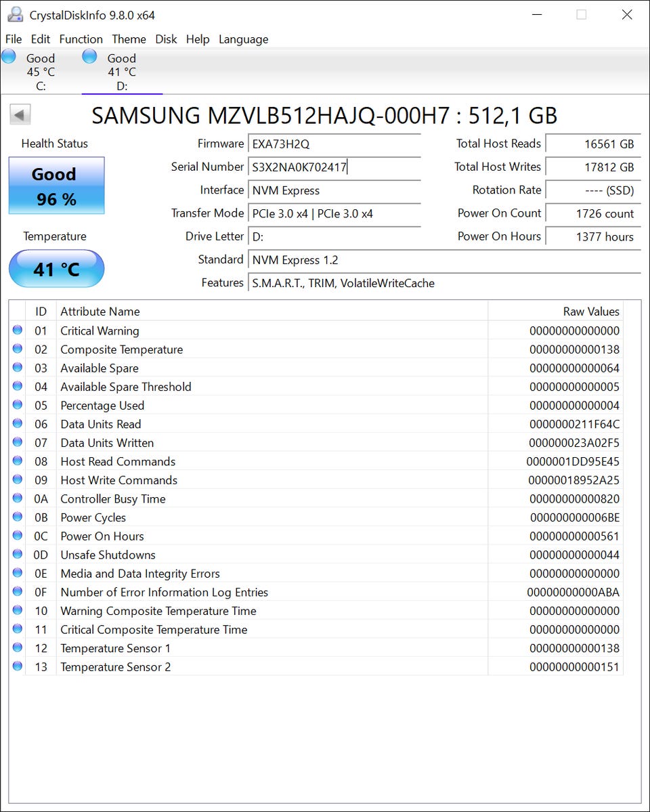Image resolution: width=650 pixels, height=812 pixels.
Task: Click status orb of Power On Hours attribute row
Action: click(x=18, y=535)
